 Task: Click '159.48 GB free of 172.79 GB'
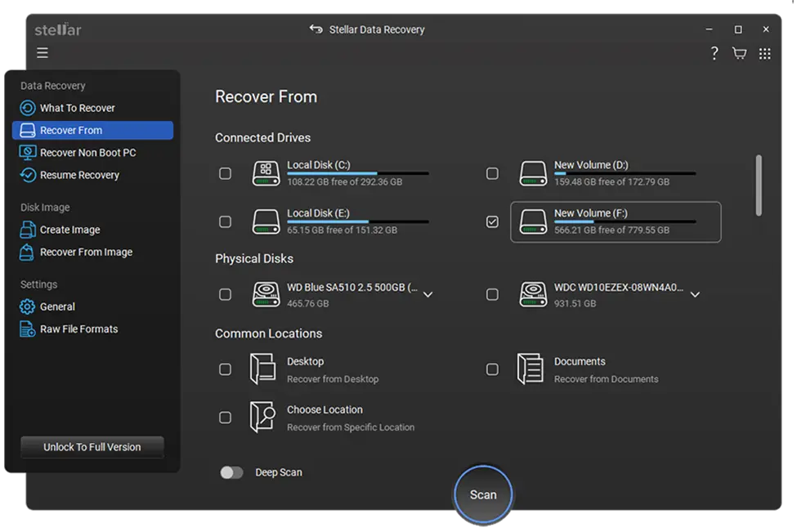click(611, 182)
